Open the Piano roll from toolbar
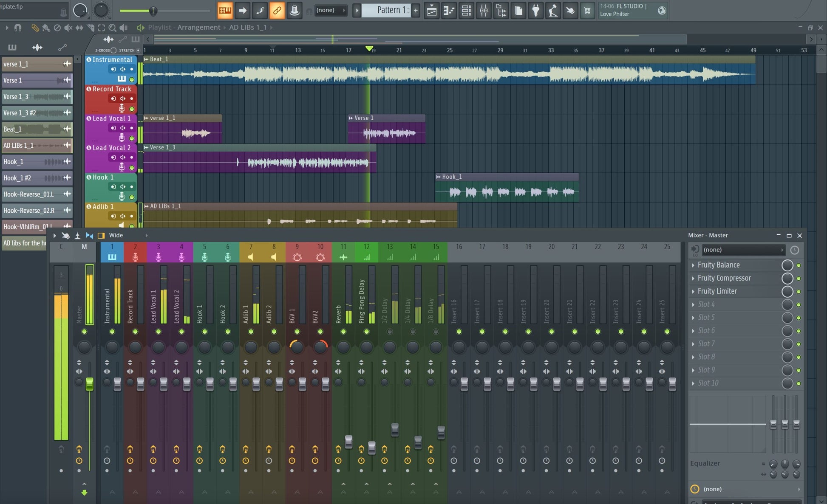 coord(449,11)
